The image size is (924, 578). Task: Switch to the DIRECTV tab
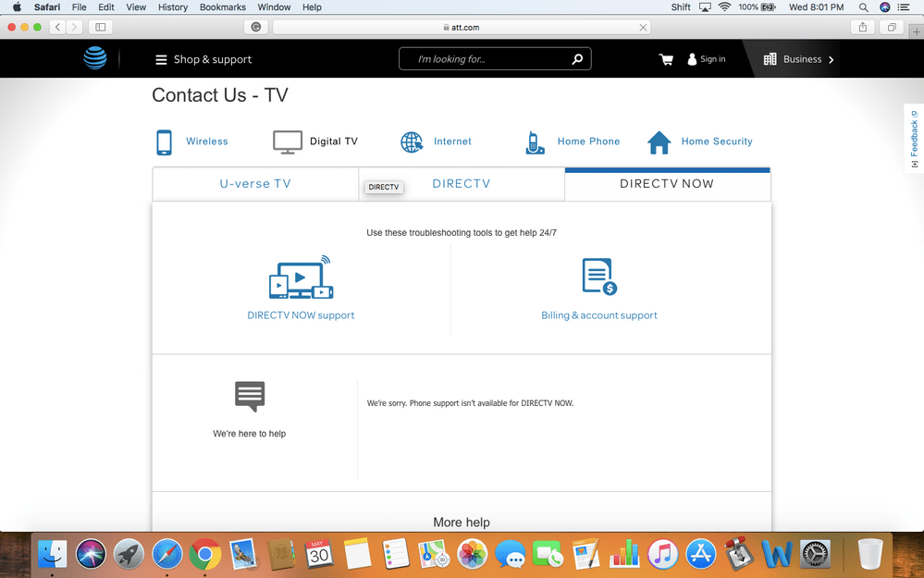462,184
